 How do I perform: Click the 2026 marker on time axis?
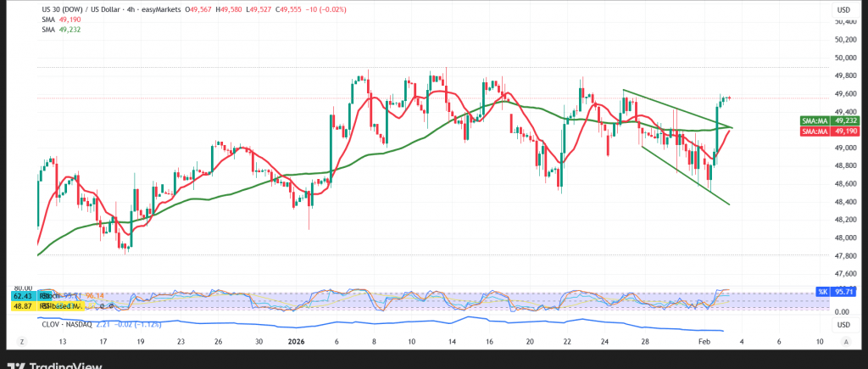(295, 340)
